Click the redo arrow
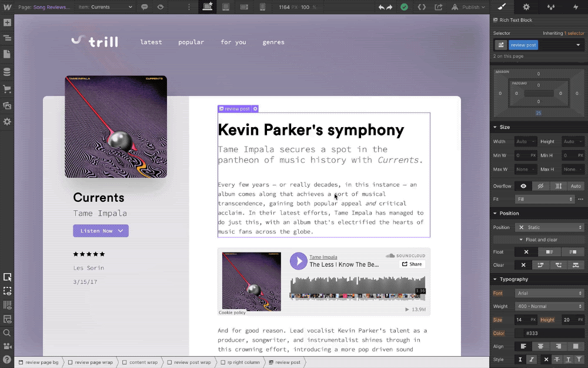Viewport: 588px width, 368px height. coord(389,7)
